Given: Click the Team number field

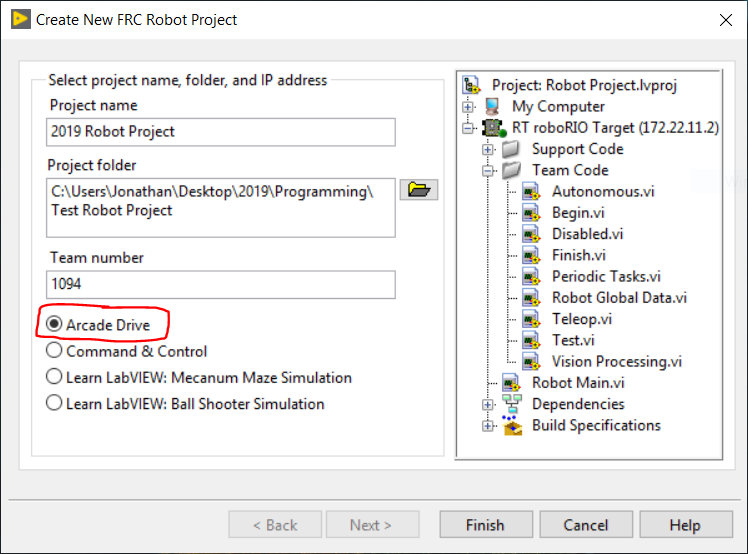Looking at the screenshot, I should 221,285.
